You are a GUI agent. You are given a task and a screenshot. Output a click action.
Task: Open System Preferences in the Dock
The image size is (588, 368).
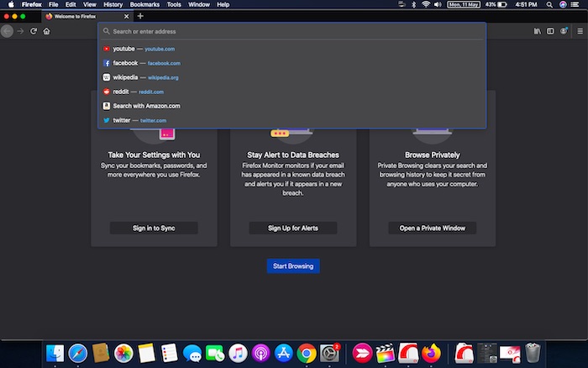tap(329, 354)
